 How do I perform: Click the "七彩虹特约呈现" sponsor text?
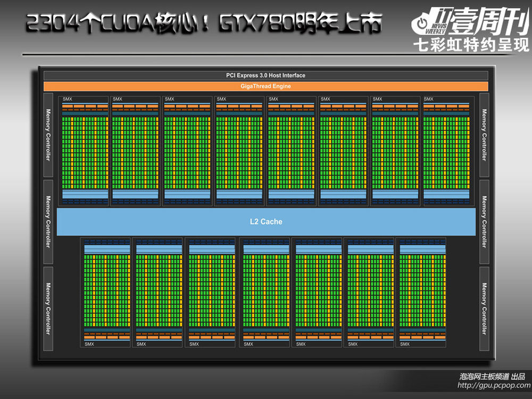(x=471, y=45)
